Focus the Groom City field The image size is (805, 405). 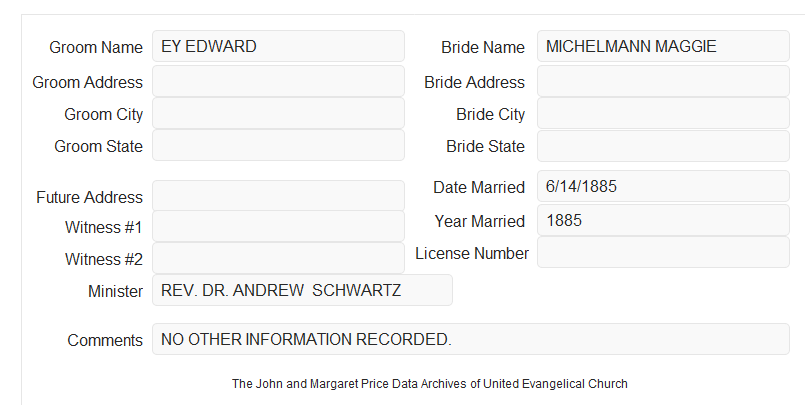coord(278,113)
